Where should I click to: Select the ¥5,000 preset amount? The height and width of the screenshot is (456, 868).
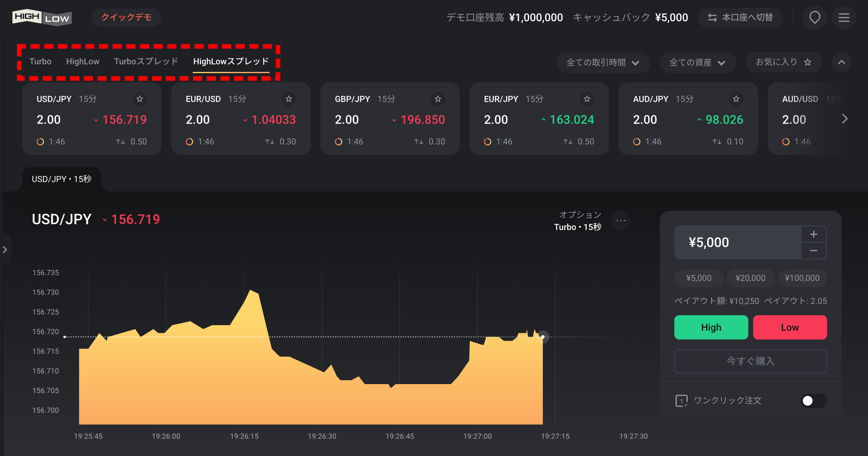(x=699, y=278)
